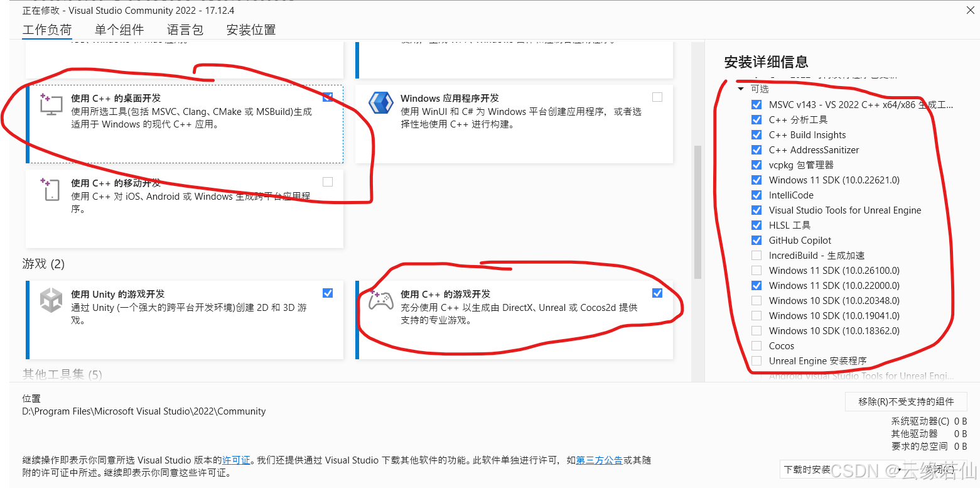Screen dimensions: 980x488
Task: Click the 使用 C++ 的移动开发 card title
Action: pos(116,183)
